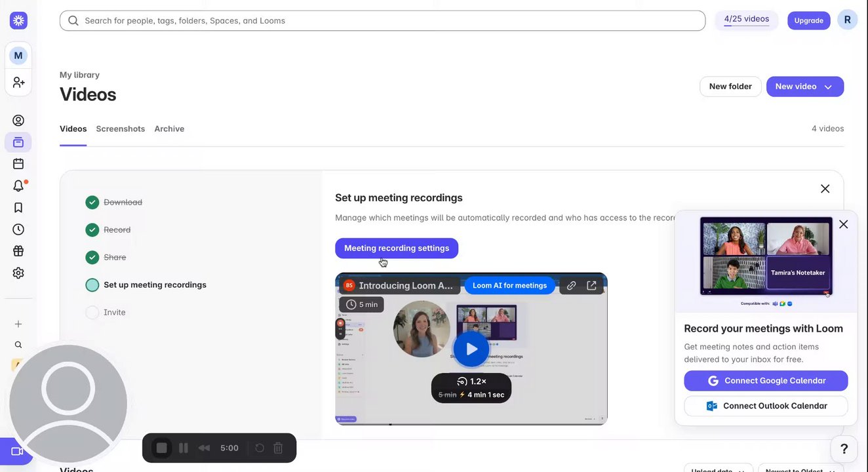Click the Upgrade button

(x=808, y=20)
